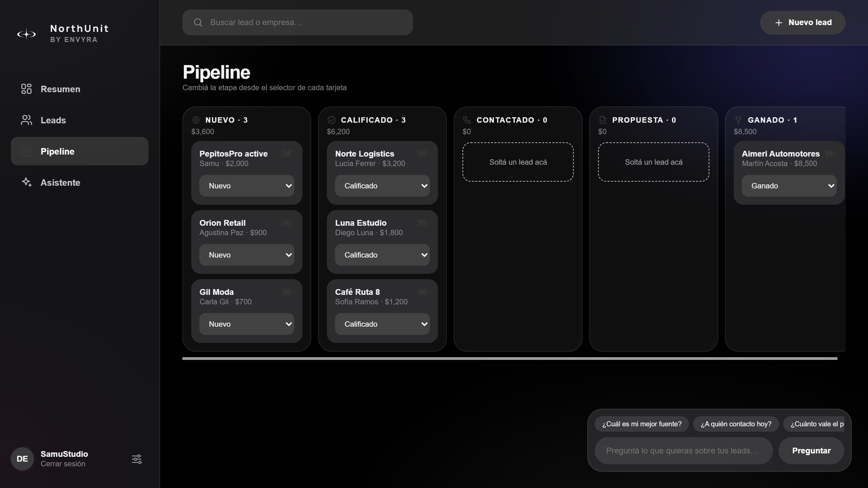868x488 pixels.
Task: Click the Contactado column phone icon
Action: 467,120
